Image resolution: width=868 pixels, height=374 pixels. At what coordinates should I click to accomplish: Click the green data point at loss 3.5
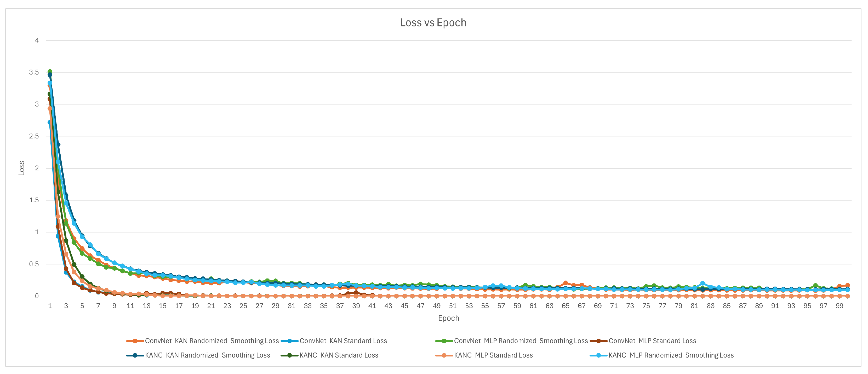pyautogui.click(x=50, y=71)
